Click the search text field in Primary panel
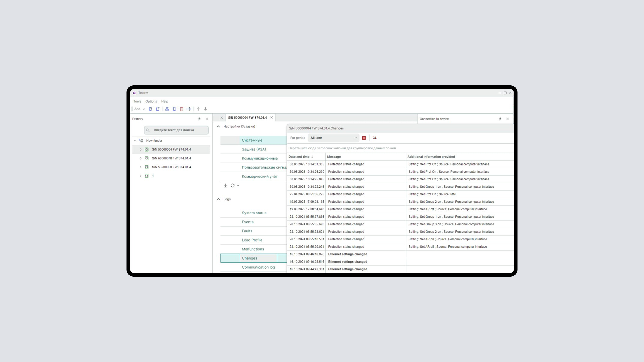Screen dimensions: 644x362 point(176,130)
